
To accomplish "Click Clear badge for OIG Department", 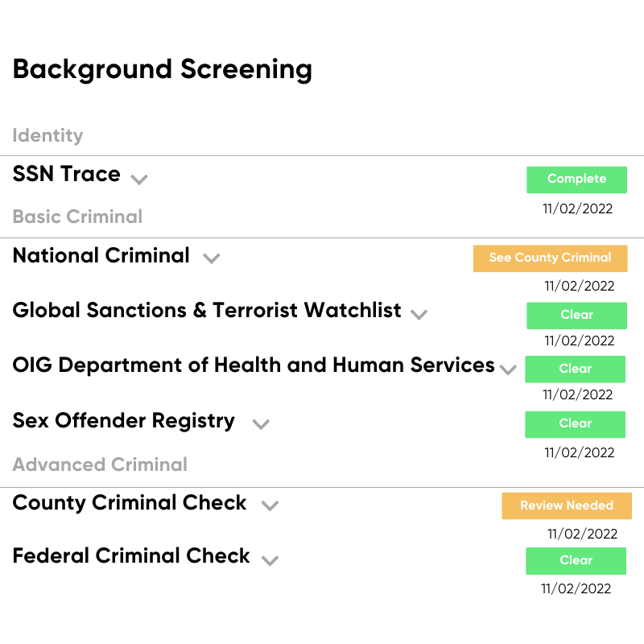I will point(575,369).
